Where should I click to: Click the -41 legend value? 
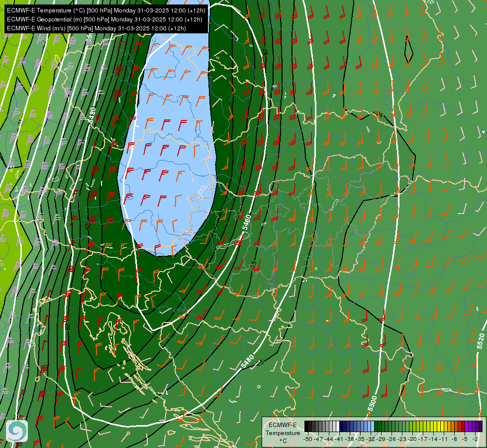point(339,439)
